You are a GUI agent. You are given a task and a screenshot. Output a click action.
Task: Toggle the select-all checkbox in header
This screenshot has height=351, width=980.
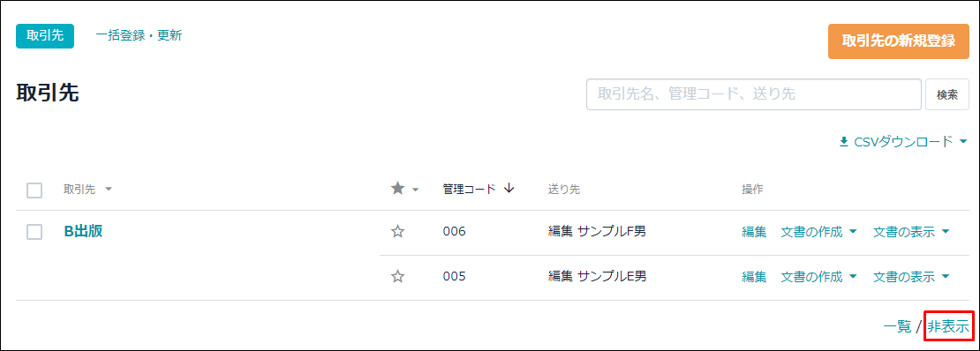click(x=34, y=190)
